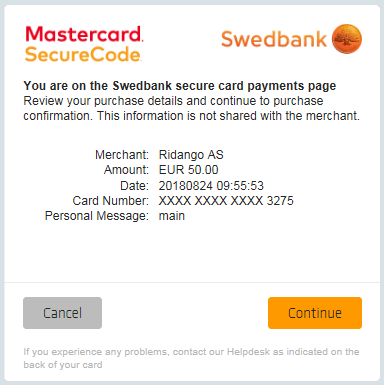The height and width of the screenshot is (385, 384).
Task: Click the Personal Message label
Action: (x=97, y=216)
